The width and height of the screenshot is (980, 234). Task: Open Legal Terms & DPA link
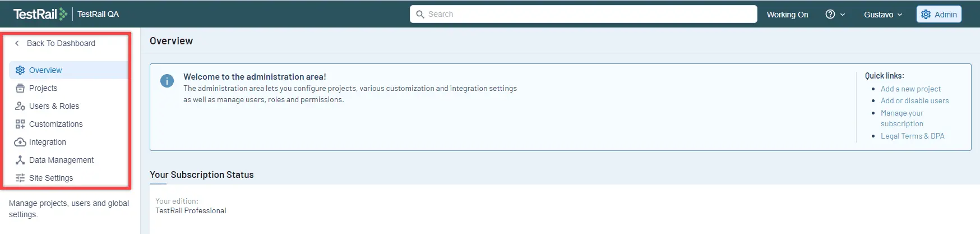(x=912, y=136)
